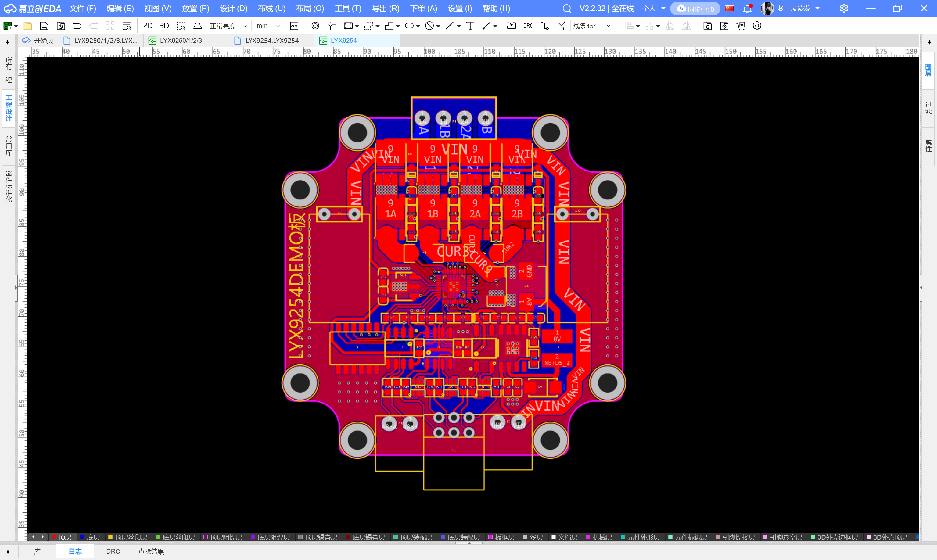The width and height of the screenshot is (937, 560).
Task: Switch to 2D preview
Action: coord(148,26)
